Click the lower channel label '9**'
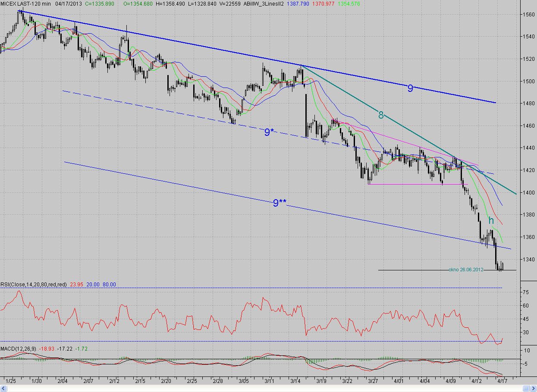537x392 pixels. [x=279, y=203]
